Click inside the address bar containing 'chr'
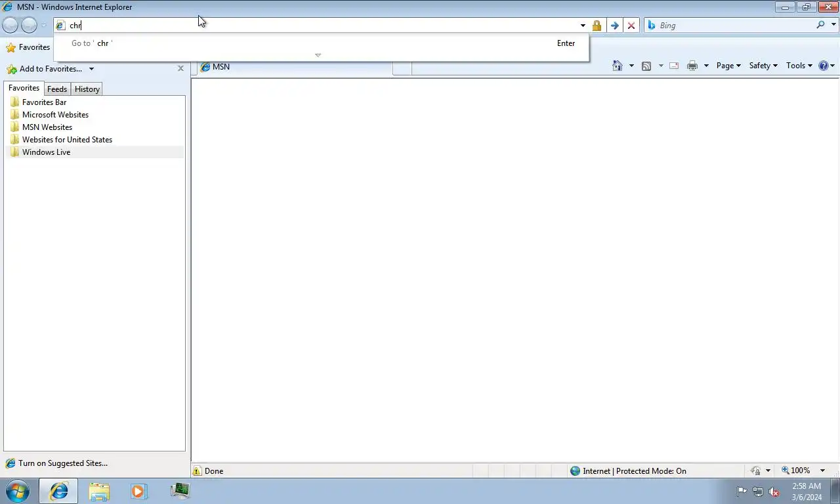 315,26
